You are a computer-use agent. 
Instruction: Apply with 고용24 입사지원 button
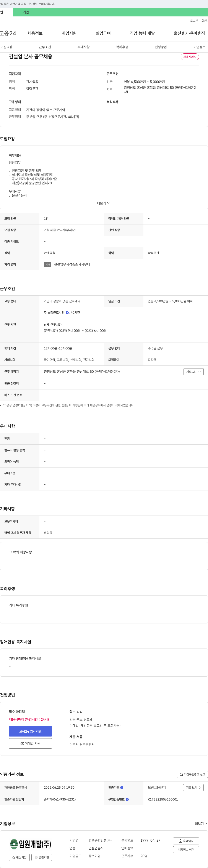click(x=30, y=731)
